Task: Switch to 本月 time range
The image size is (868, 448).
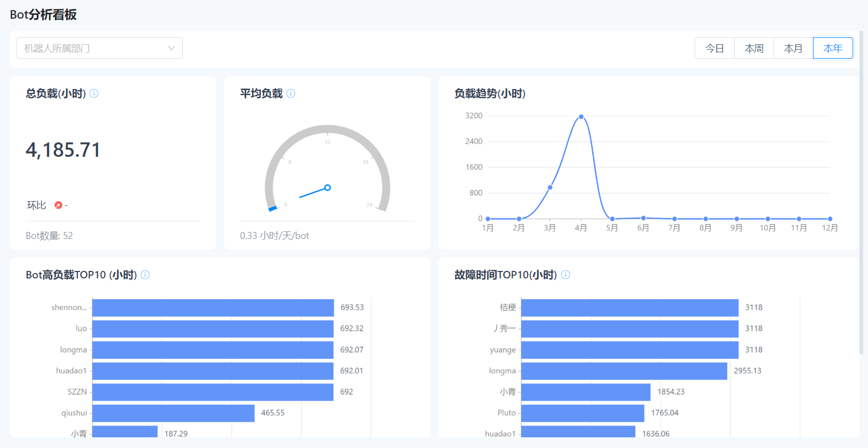Action: [793, 48]
